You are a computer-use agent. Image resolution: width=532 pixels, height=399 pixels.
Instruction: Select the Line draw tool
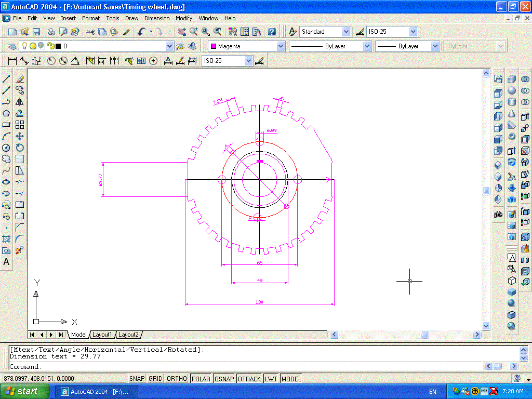coord(7,79)
